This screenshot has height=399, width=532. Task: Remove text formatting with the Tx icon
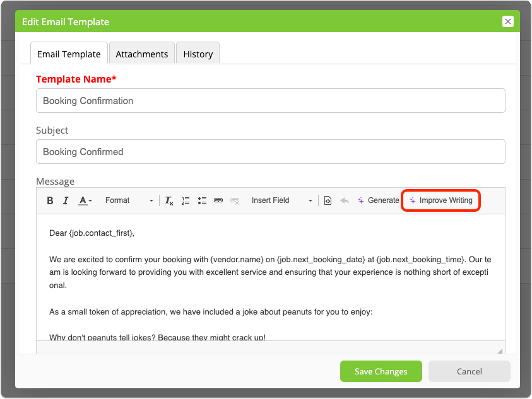168,200
